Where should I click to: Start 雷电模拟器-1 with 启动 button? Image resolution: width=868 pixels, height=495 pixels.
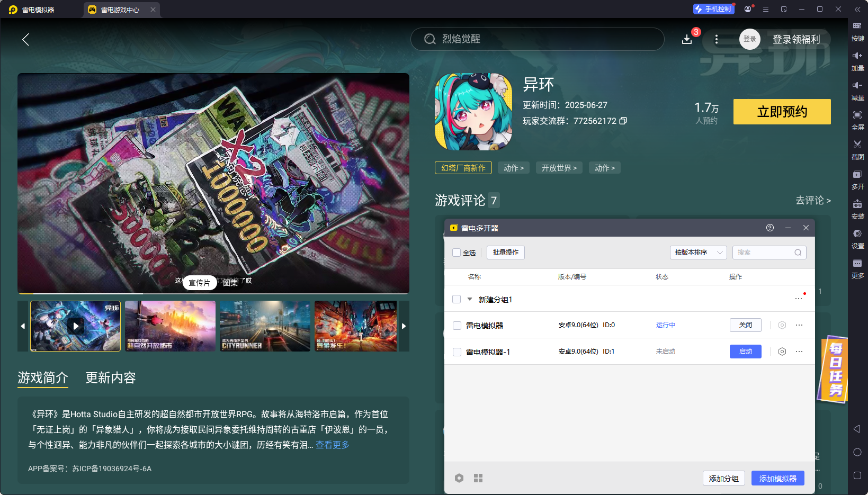(746, 352)
